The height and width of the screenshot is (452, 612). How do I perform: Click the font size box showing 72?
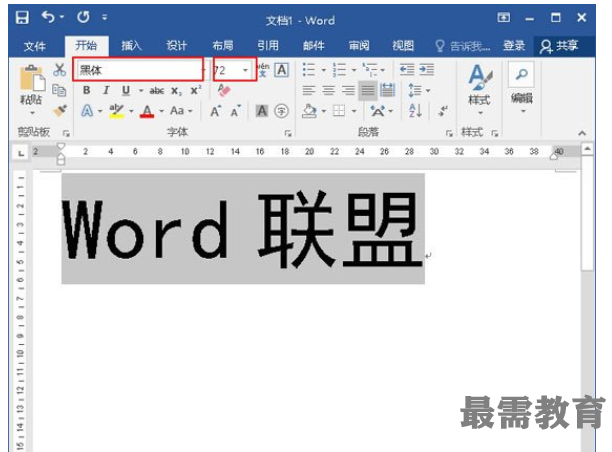pos(228,70)
